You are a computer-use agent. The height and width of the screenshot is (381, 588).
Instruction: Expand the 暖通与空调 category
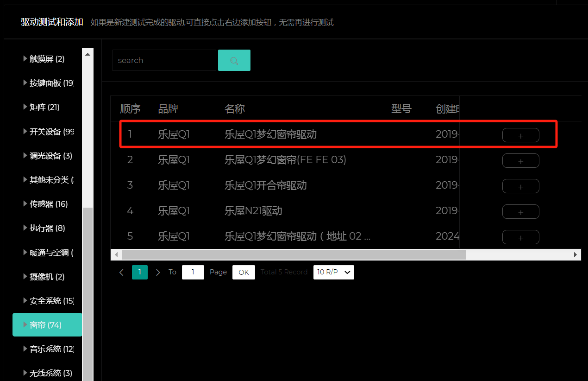(x=25, y=253)
